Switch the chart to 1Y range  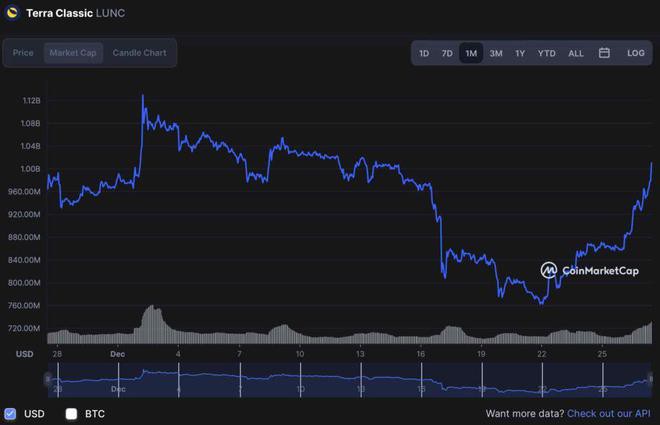520,53
